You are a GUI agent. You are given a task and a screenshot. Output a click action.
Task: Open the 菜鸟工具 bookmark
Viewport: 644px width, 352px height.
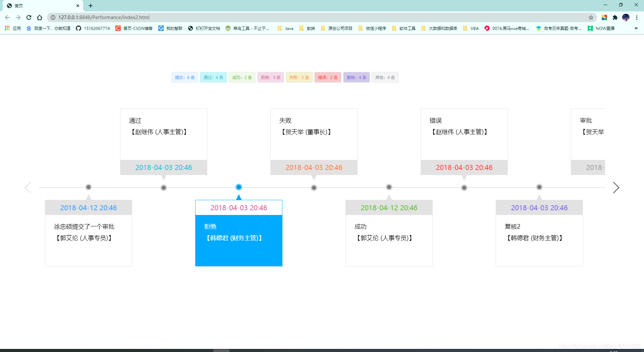(x=248, y=28)
